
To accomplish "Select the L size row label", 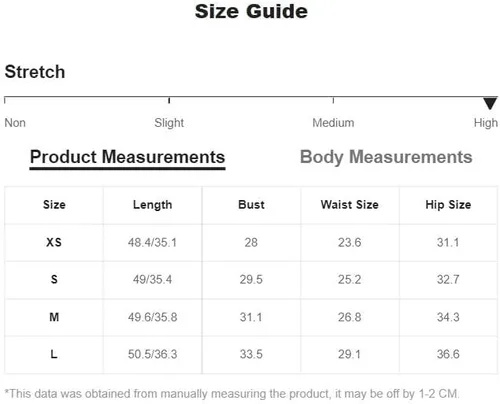I will [x=54, y=354].
